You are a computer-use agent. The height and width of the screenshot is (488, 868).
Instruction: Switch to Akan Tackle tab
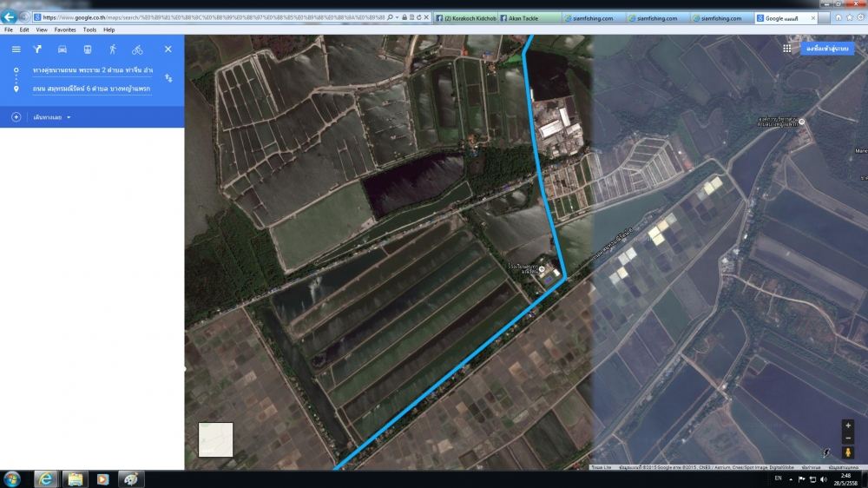point(529,18)
